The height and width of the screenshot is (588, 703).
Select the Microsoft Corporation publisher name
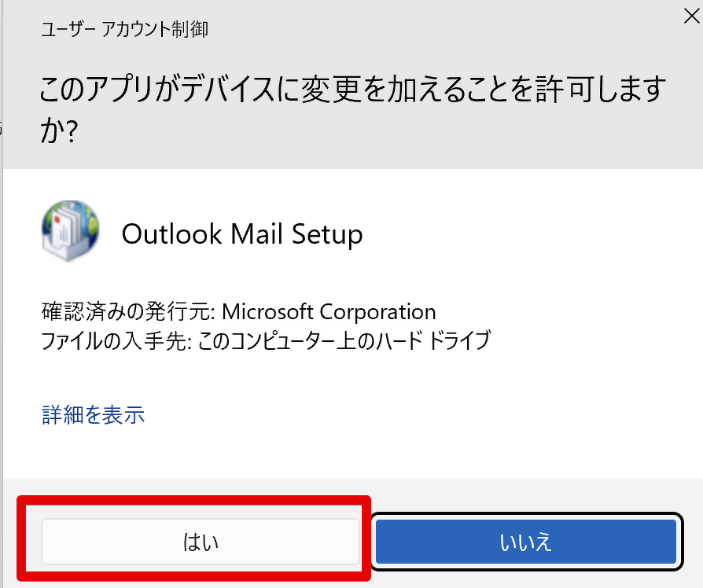(x=329, y=311)
